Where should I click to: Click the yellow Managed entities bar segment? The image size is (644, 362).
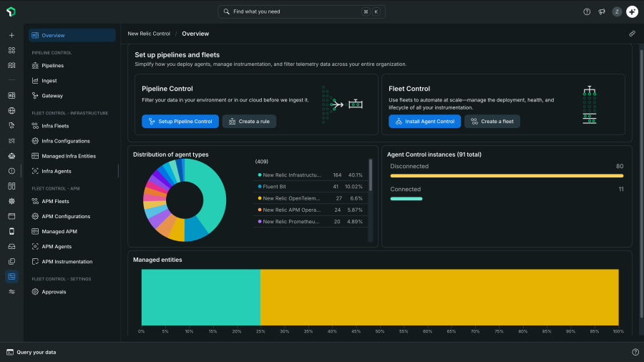tap(439, 297)
